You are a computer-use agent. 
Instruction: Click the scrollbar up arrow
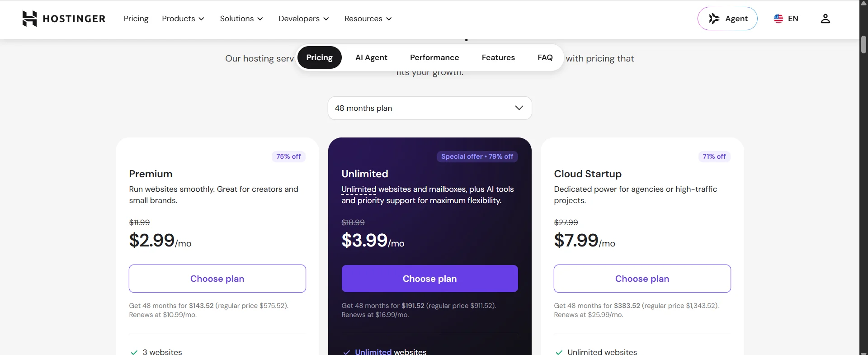pyautogui.click(x=863, y=3)
